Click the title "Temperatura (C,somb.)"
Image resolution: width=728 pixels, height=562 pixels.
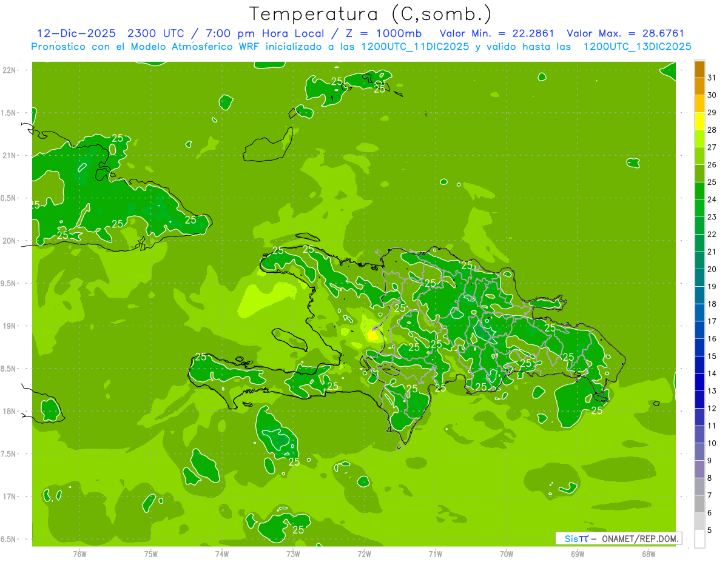click(370, 14)
